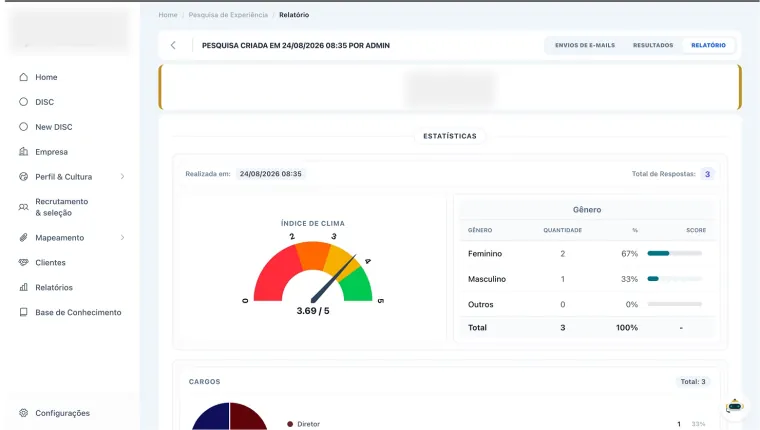Open the DISC menu label
Viewport: 760px width, 430px height.
44,102
